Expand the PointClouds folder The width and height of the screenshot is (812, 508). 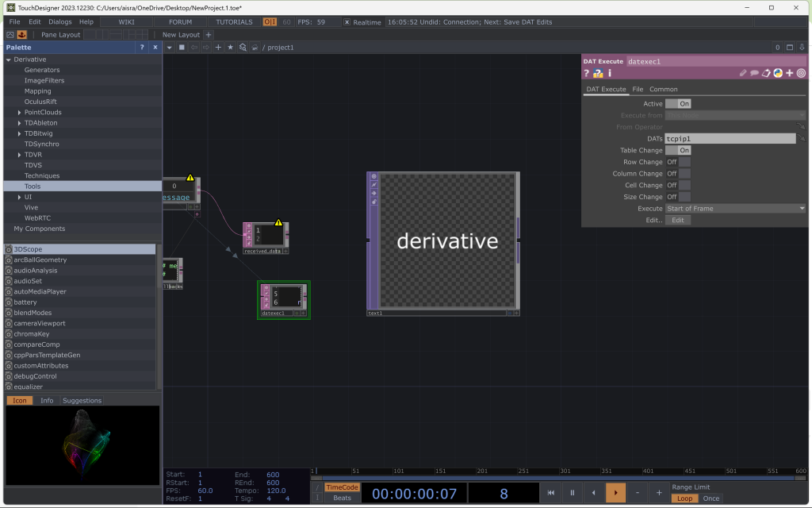[19, 113]
